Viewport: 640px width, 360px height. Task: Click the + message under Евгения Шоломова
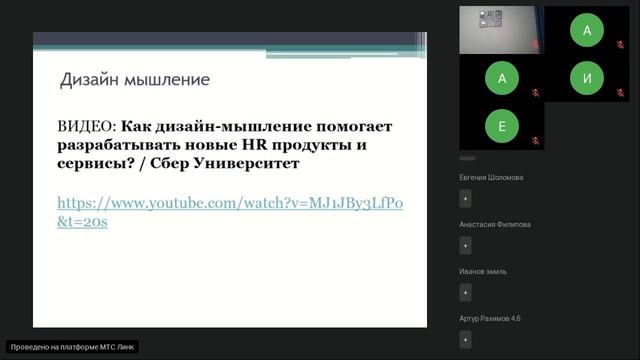465,199
